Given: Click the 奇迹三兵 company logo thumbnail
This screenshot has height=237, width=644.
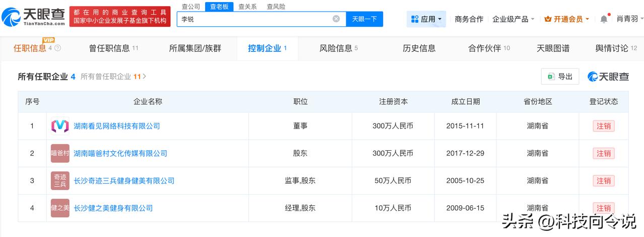Looking at the screenshot, I should pyautogui.click(x=60, y=181).
